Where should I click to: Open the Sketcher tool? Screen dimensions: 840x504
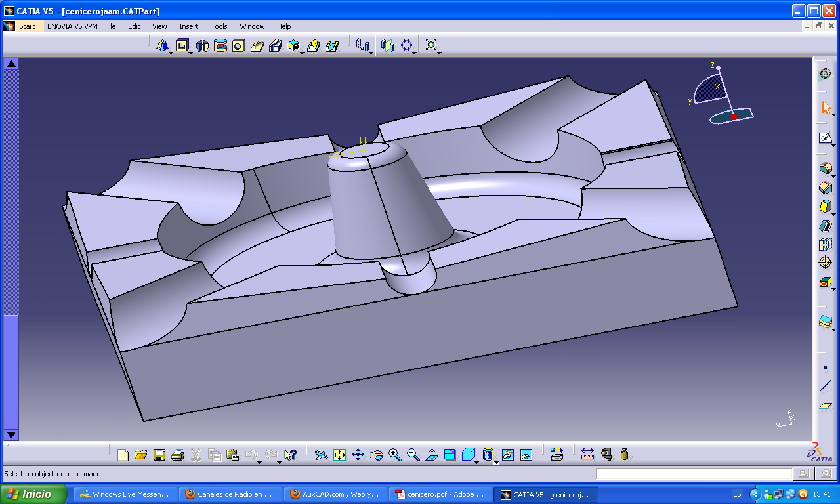tap(826, 138)
